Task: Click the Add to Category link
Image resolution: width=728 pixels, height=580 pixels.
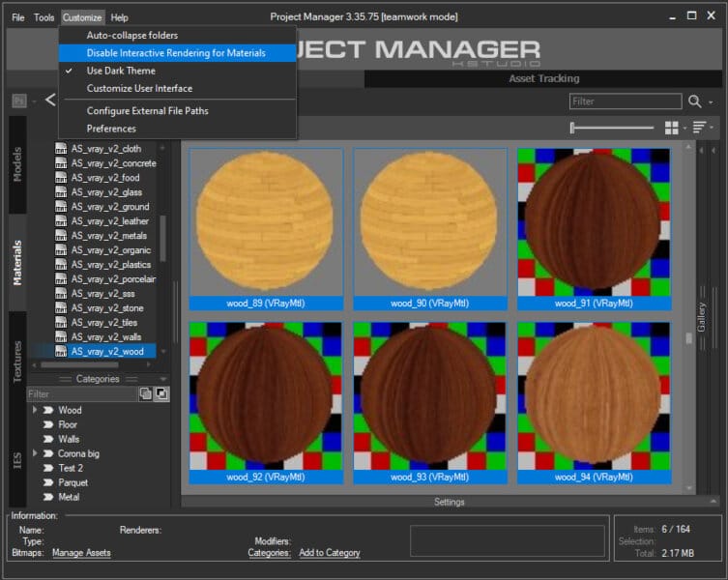Action: point(329,553)
